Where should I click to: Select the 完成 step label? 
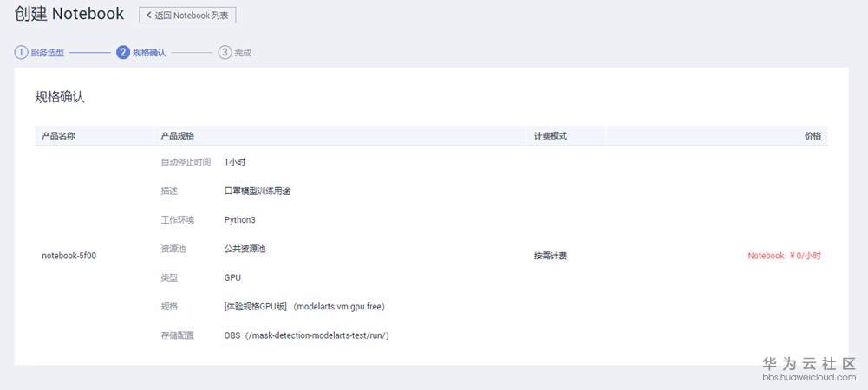pos(243,53)
